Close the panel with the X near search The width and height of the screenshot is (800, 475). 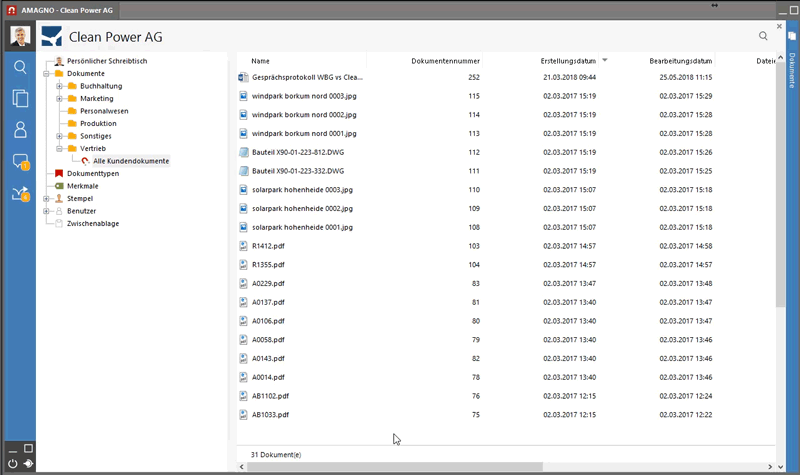779,26
